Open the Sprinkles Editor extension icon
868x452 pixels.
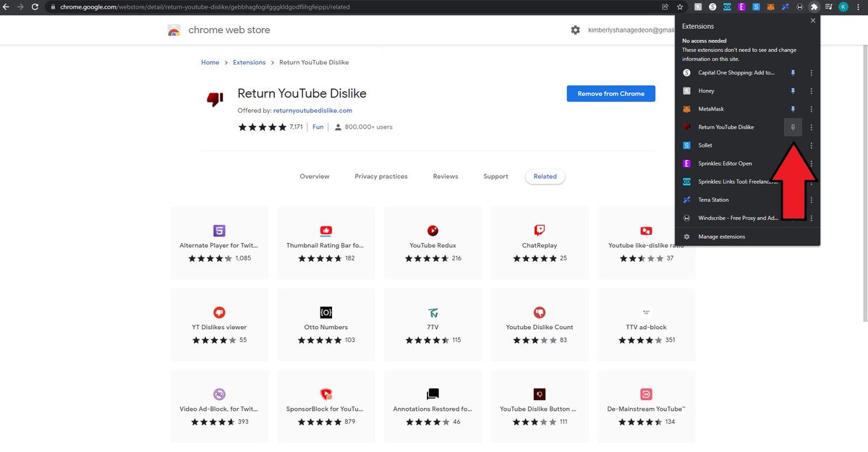coord(686,163)
